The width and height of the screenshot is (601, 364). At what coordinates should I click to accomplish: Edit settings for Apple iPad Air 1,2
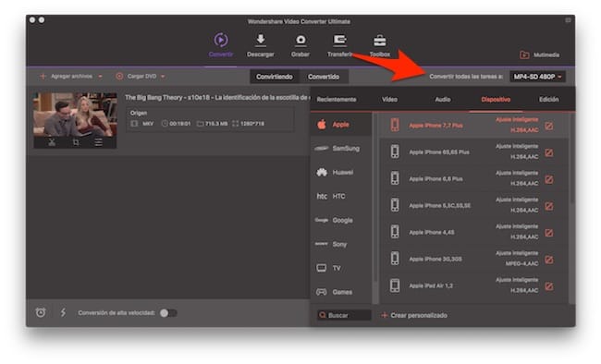point(549,286)
